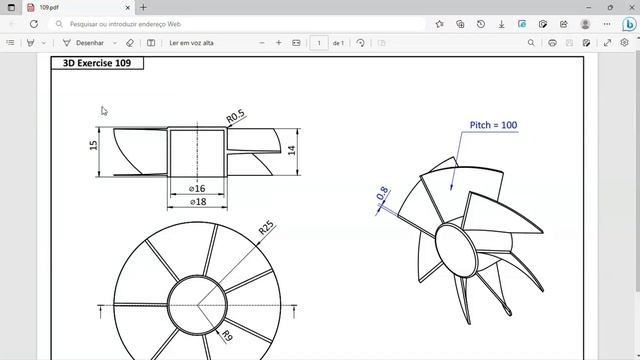Click the address bar search field
This screenshot has width=640, height=360.
[x=237, y=24]
